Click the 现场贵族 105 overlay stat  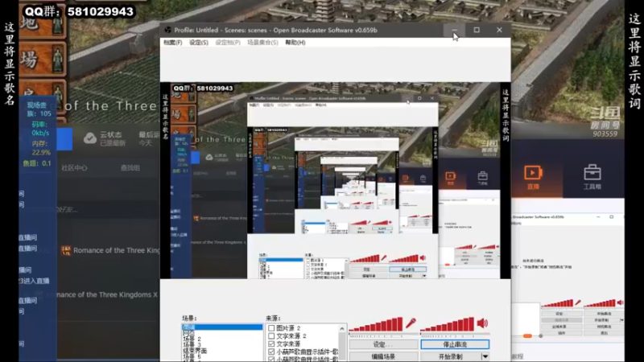click(39, 109)
